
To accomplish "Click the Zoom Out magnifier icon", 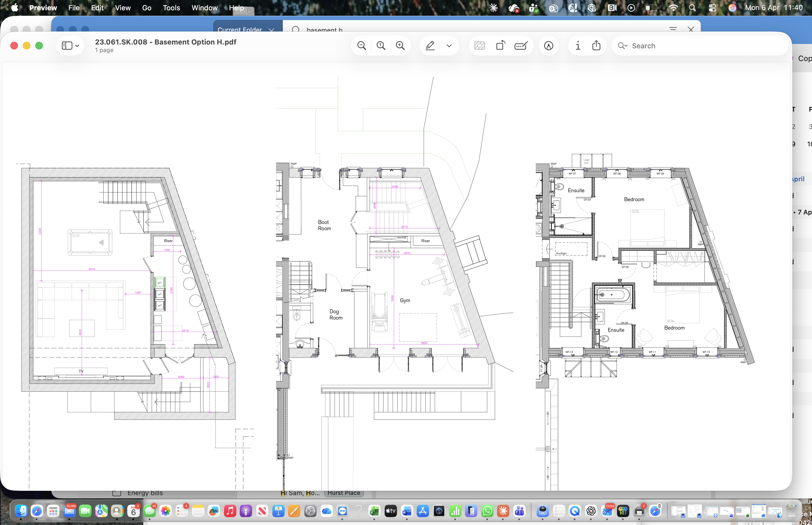I will 361,46.
